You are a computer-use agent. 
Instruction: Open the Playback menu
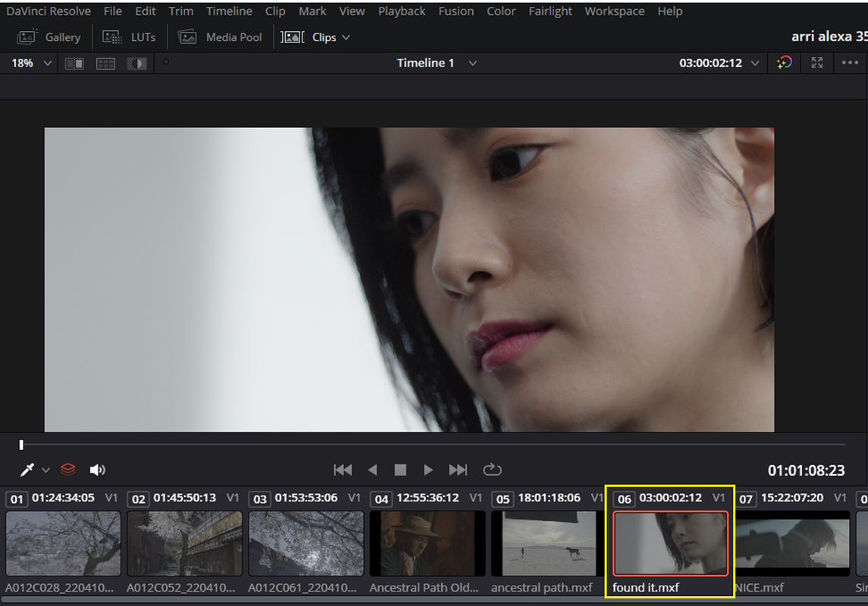(402, 11)
